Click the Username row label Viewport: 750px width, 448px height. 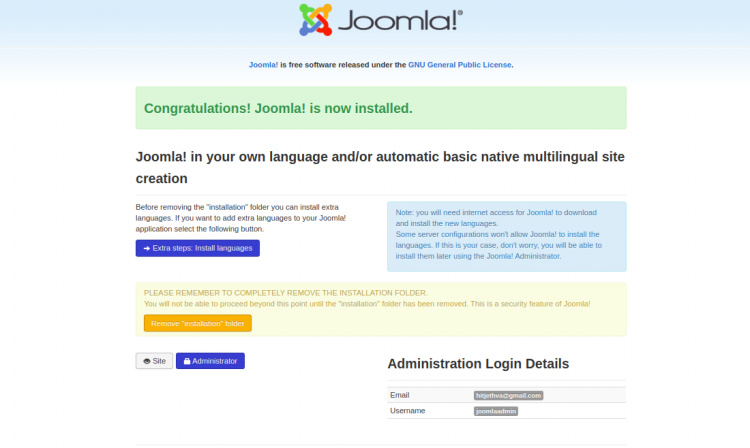(407, 411)
